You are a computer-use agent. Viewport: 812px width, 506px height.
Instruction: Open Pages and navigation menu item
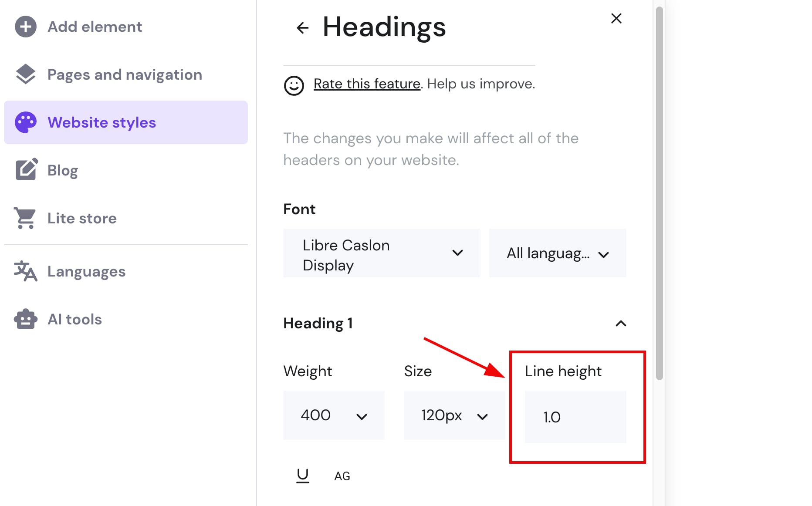coord(125,74)
